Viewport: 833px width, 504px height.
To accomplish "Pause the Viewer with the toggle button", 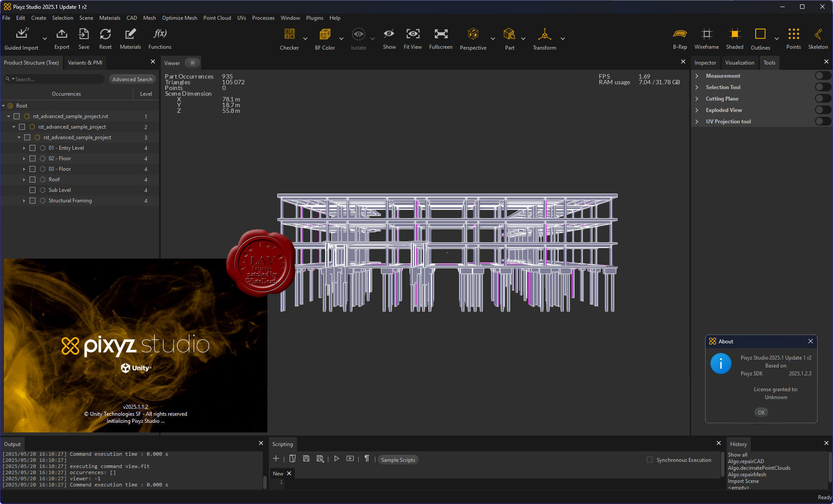I will point(192,63).
